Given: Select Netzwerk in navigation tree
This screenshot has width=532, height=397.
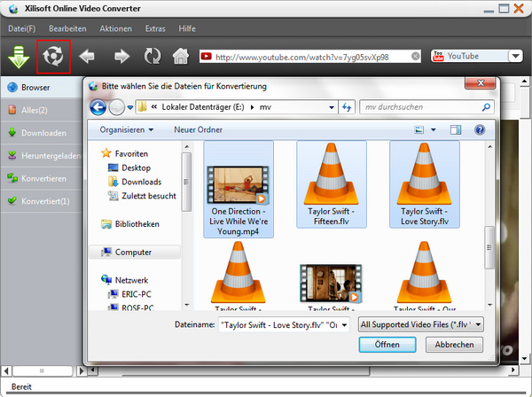Looking at the screenshot, I should click(x=124, y=280).
